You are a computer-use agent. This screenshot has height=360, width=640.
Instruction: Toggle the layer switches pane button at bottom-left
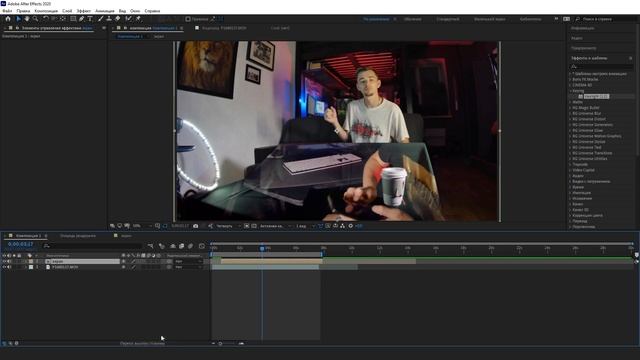(4, 344)
